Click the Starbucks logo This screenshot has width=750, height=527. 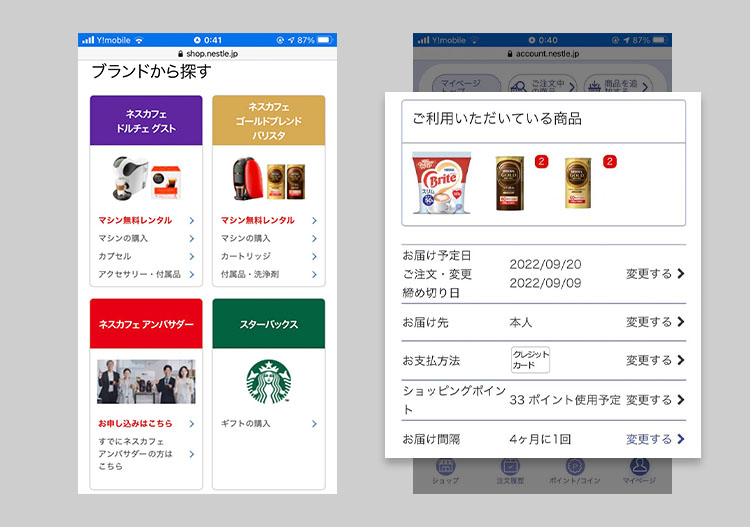tap(268, 382)
